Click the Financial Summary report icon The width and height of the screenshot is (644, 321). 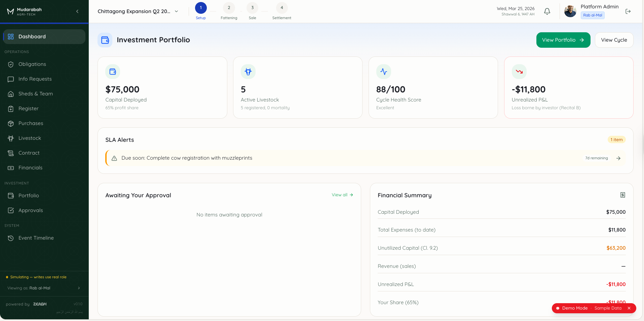[x=622, y=195]
